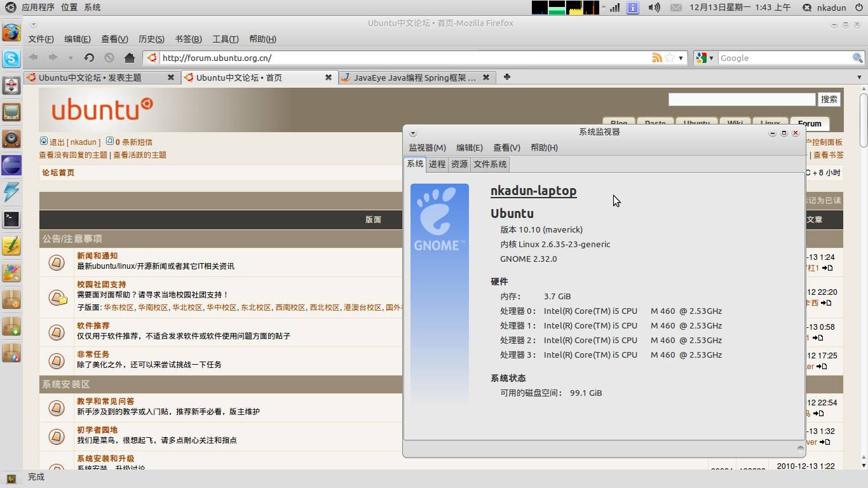
Task: Click the search magnifier in the Google box
Action: pyautogui.click(x=858, y=58)
